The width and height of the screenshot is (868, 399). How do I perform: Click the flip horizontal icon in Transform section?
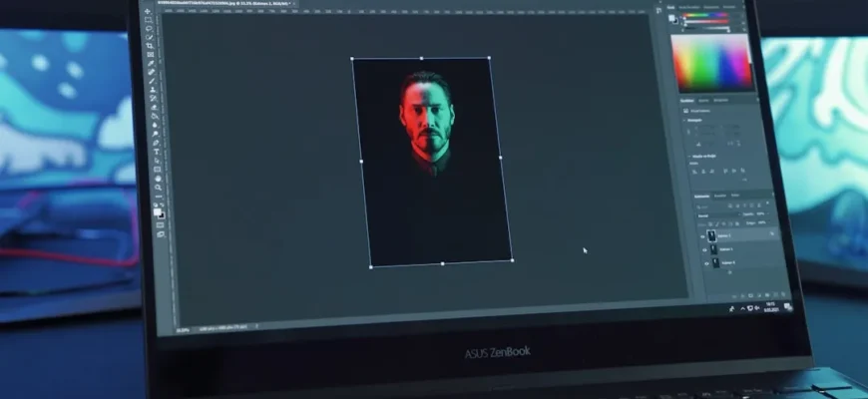click(730, 144)
